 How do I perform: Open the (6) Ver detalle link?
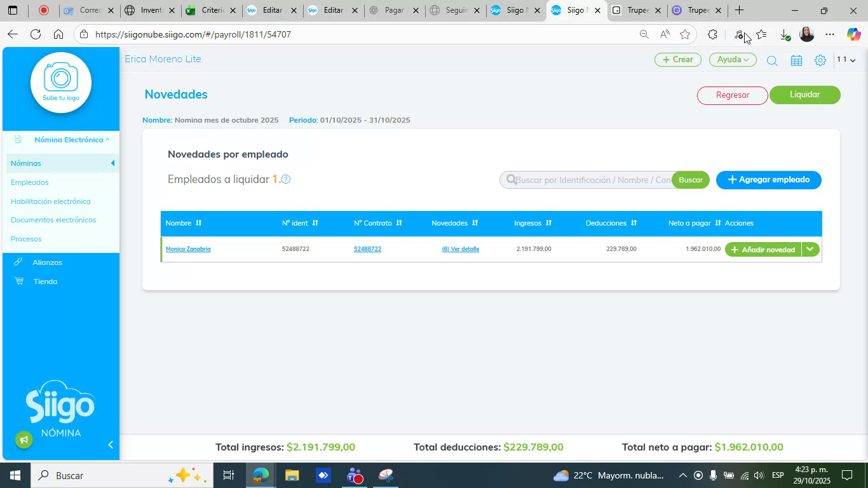(461, 249)
